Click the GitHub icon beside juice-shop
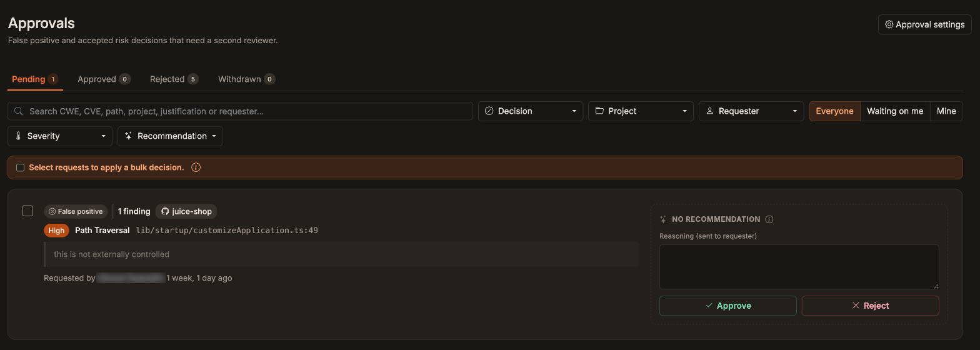 click(165, 211)
